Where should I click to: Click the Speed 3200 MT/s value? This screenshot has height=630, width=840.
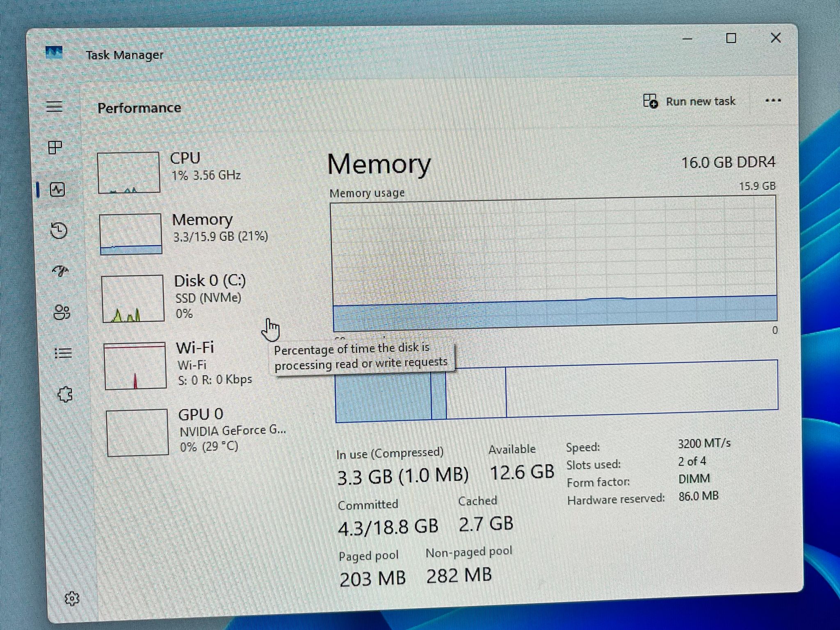click(704, 443)
